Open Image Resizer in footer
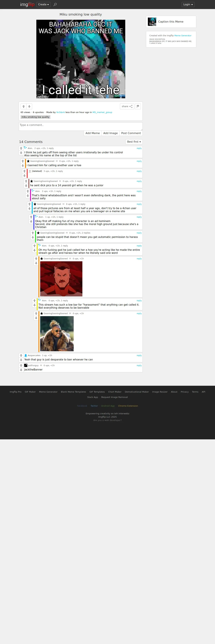Screen dimensions: 215x644 (x=160, y=392)
